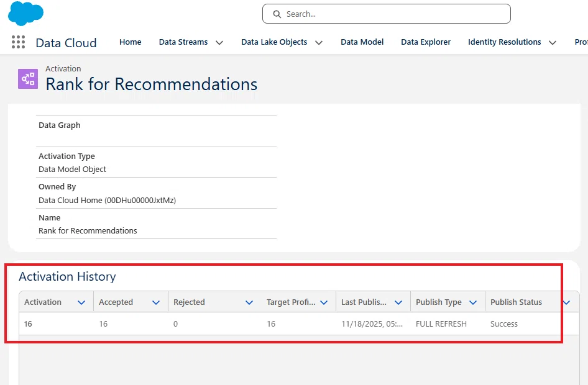Click the Salesforce cloud logo
Image resolution: width=588 pixels, height=385 pixels.
(25, 14)
